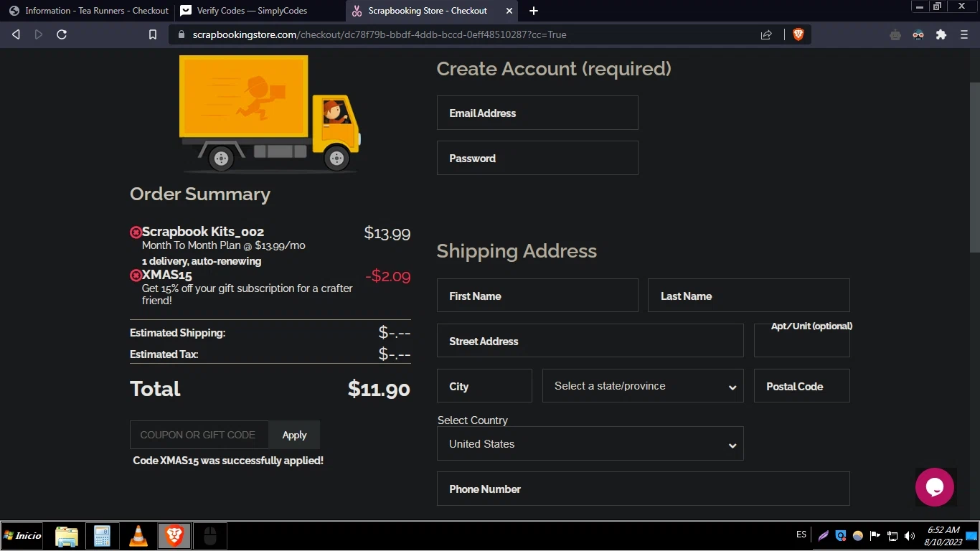Click the flag tray icon
Image resolution: width=980 pixels, height=551 pixels.
[875, 536]
